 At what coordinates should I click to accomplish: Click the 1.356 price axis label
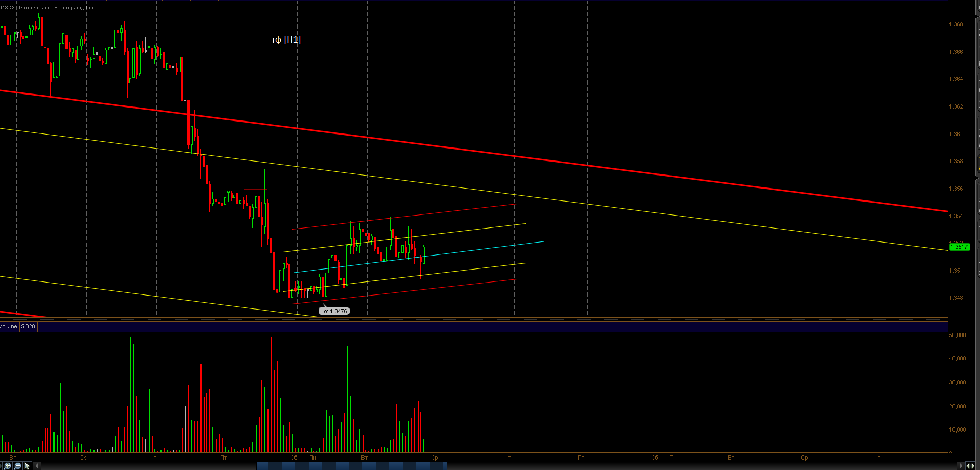(x=956, y=189)
